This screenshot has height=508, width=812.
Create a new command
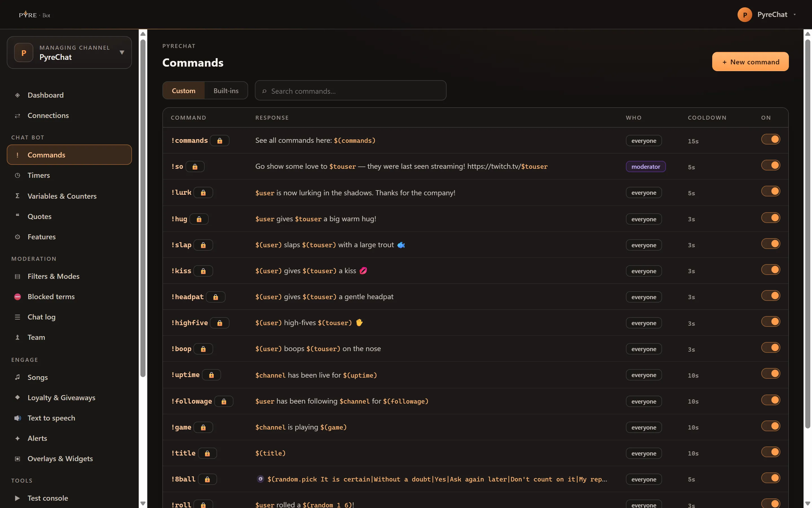(x=750, y=62)
